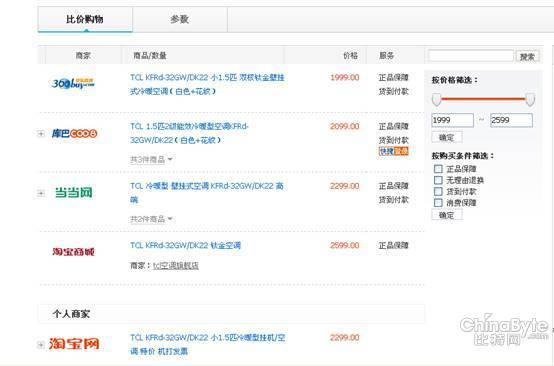554x366 pixels.
Task: Grab the right price slider handle
Action: [x=530, y=100]
